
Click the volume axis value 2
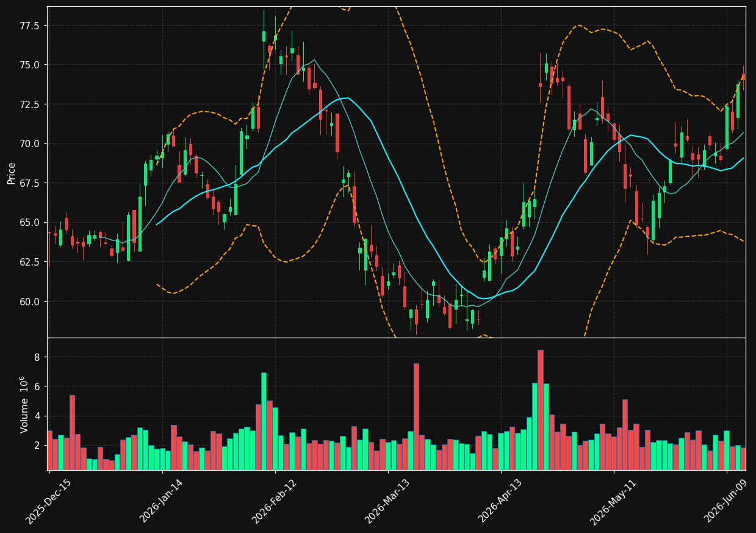pyautogui.click(x=37, y=446)
